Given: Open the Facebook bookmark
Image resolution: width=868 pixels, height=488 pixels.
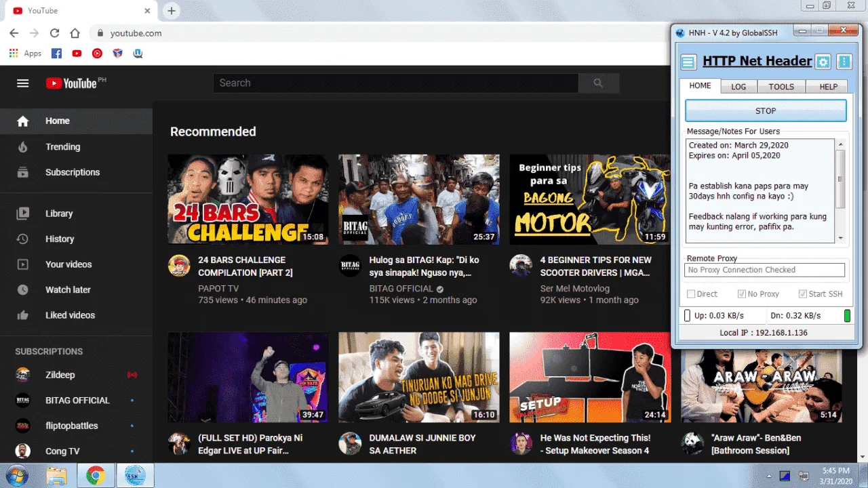Looking at the screenshot, I should (x=56, y=53).
